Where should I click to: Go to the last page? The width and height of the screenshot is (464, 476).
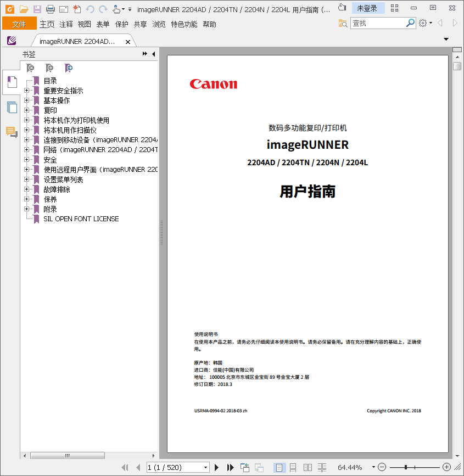231,467
